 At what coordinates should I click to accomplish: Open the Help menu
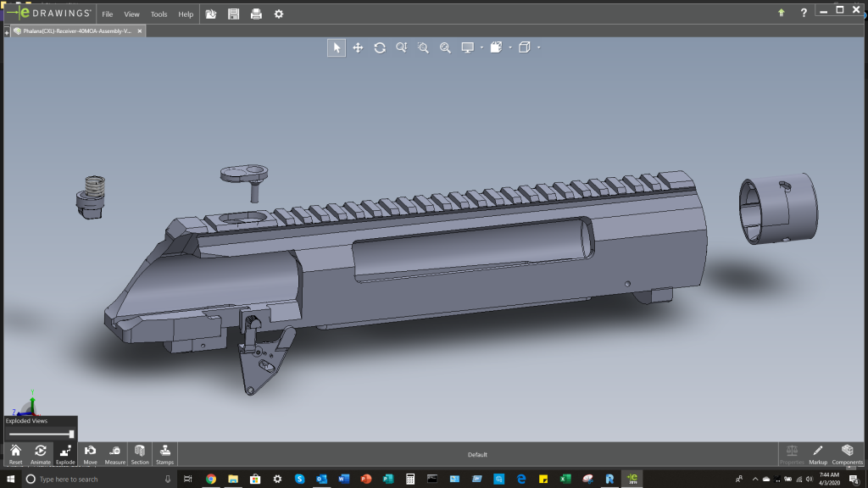186,14
